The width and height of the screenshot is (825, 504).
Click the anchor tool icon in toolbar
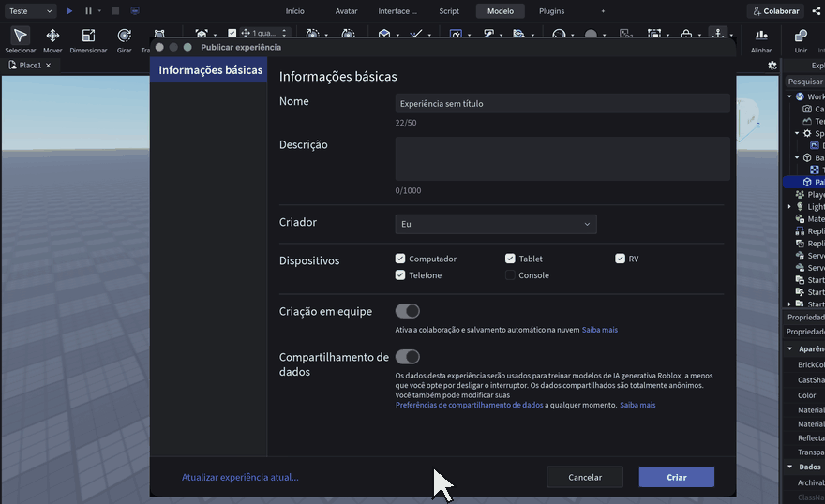click(x=718, y=33)
